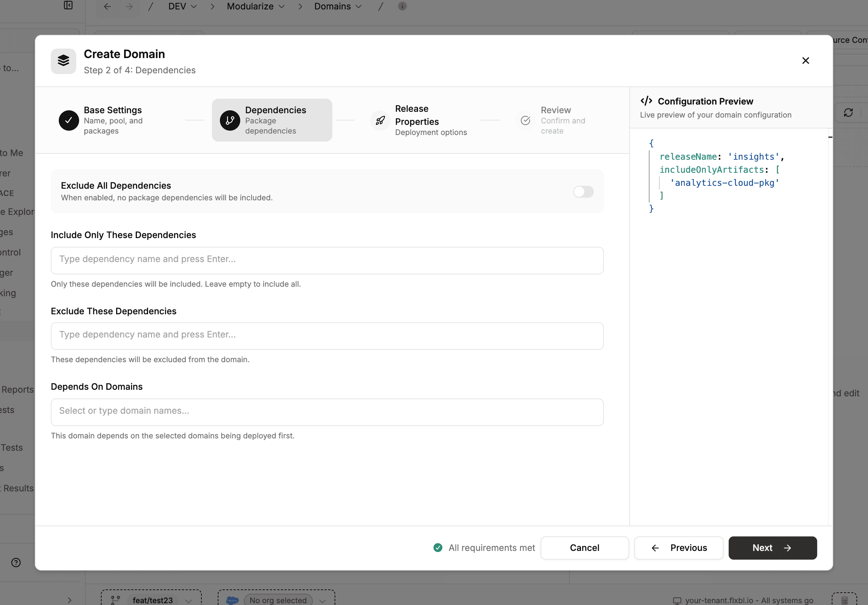Toggle the sidebar panel icon
868x605 pixels.
pyautogui.click(x=68, y=5)
